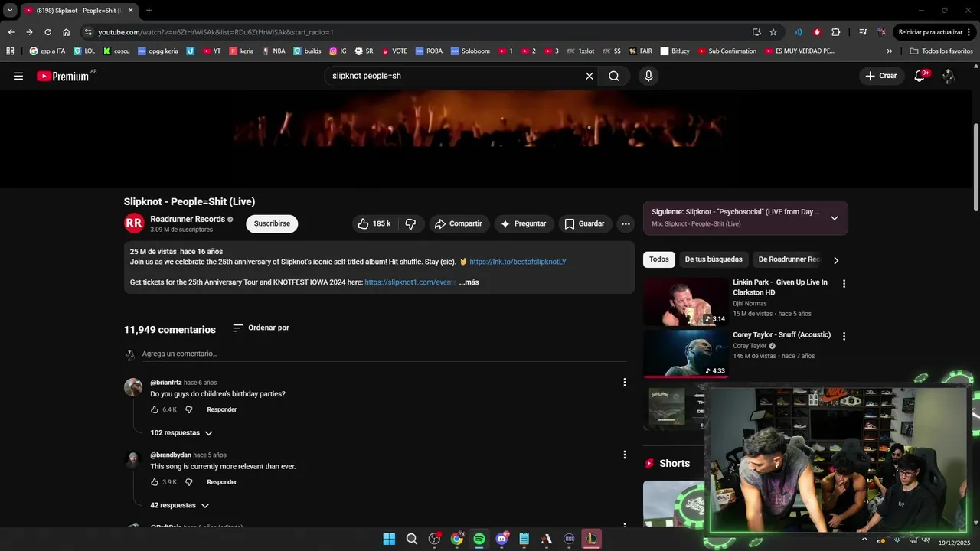Open the Chrome extensions puzzle icon

point(835,32)
